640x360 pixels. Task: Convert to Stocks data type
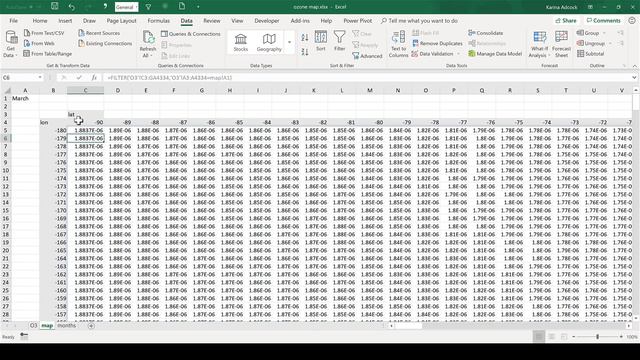click(240, 42)
